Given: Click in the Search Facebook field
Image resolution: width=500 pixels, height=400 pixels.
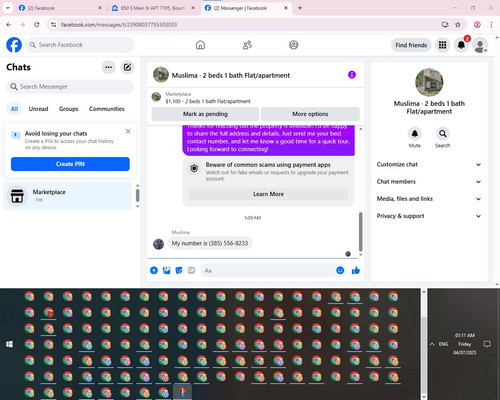Looking at the screenshot, I should tap(80, 45).
